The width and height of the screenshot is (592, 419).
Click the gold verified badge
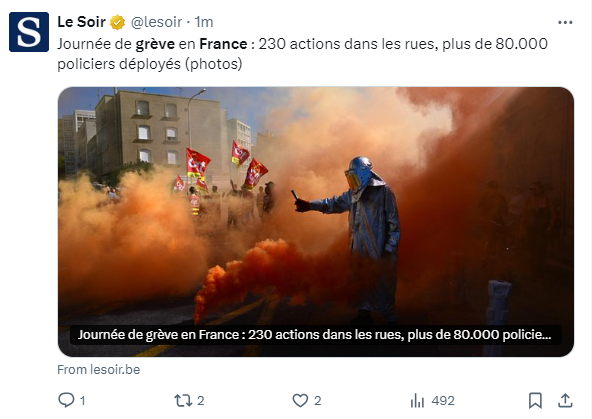point(117,22)
